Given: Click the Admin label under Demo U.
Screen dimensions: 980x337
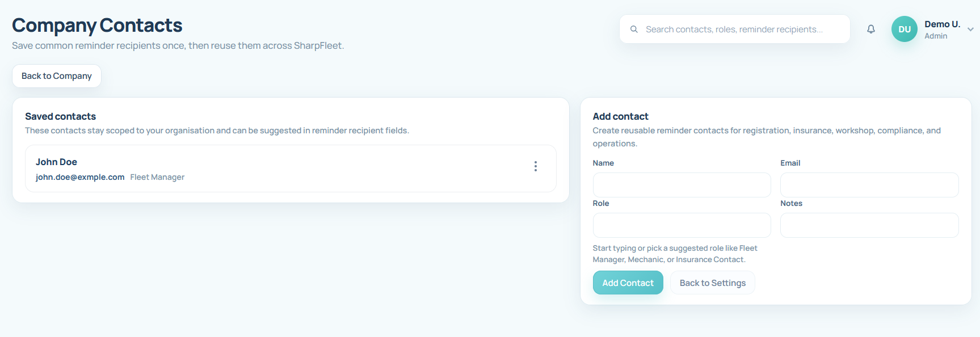Looking at the screenshot, I should (936, 35).
